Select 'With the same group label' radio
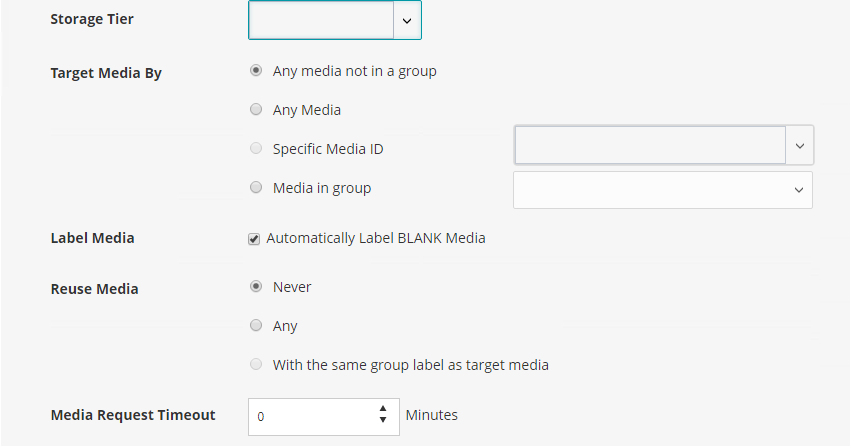857x446 pixels. pos(256,365)
